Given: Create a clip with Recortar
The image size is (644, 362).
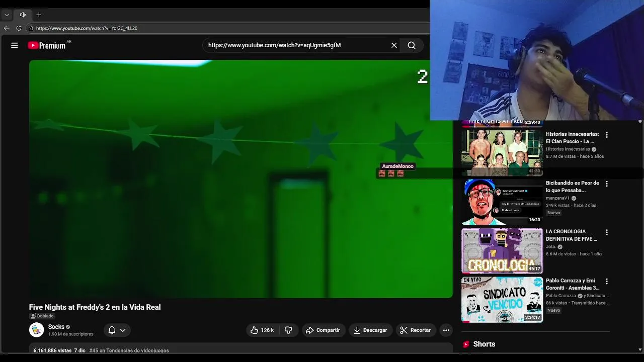Looking at the screenshot, I should coord(416,330).
